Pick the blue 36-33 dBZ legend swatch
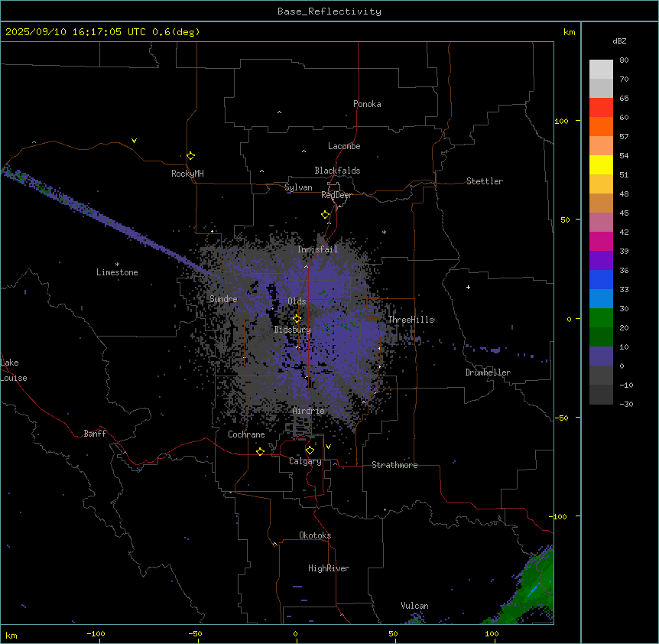The height and width of the screenshot is (644, 659). pyautogui.click(x=601, y=279)
